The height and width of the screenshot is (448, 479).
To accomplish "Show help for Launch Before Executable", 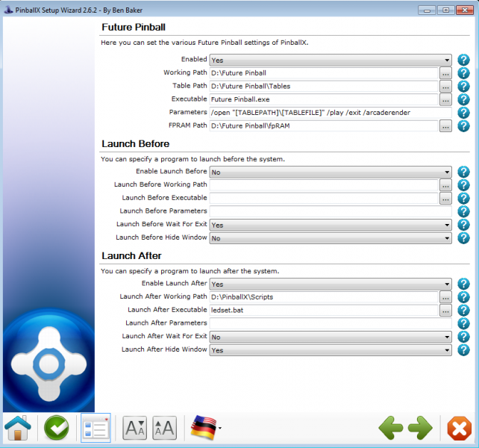I will 463,198.
